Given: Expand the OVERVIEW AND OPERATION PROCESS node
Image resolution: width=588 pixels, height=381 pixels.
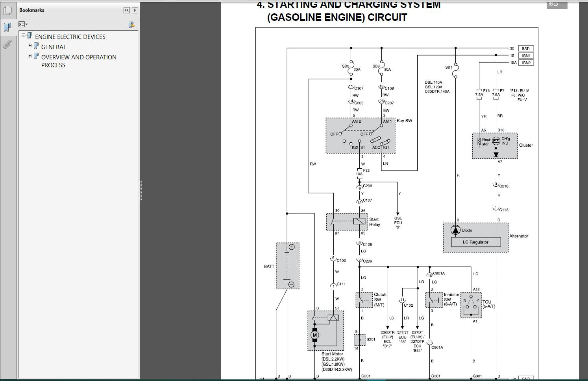Looking at the screenshot, I should (30, 56).
